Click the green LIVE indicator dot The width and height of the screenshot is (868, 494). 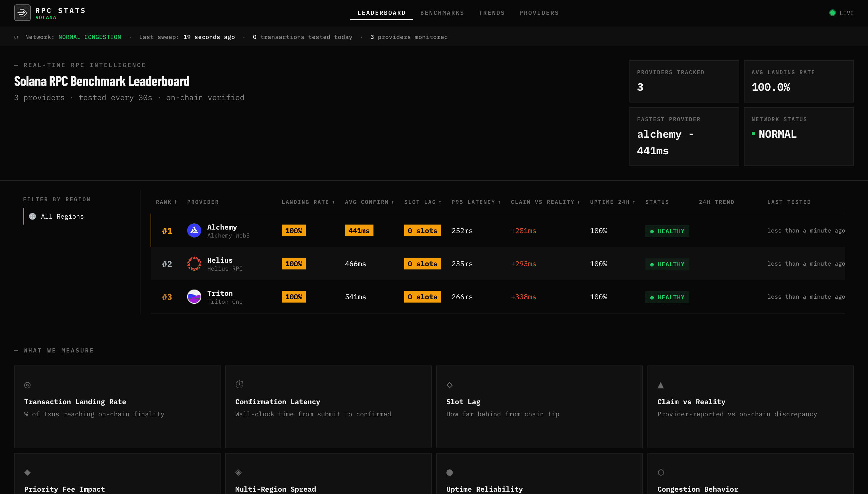tap(832, 13)
